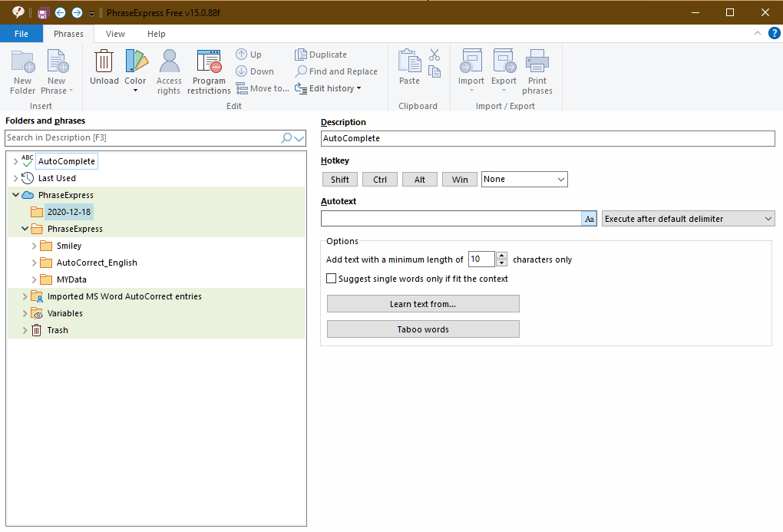The height and width of the screenshot is (532, 783).
Task: Increase minimum length with up stepper
Action: [502, 256]
